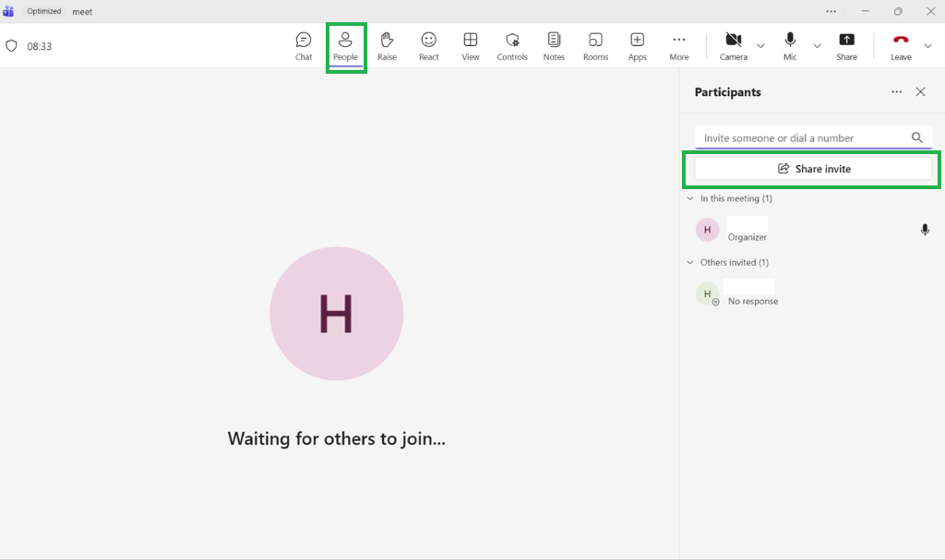Click the Invite someone or dial field
The image size is (945, 560).
point(813,138)
